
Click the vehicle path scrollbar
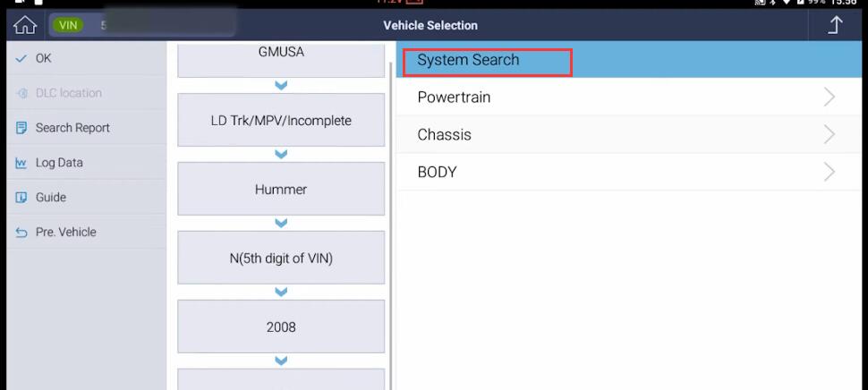point(392,221)
